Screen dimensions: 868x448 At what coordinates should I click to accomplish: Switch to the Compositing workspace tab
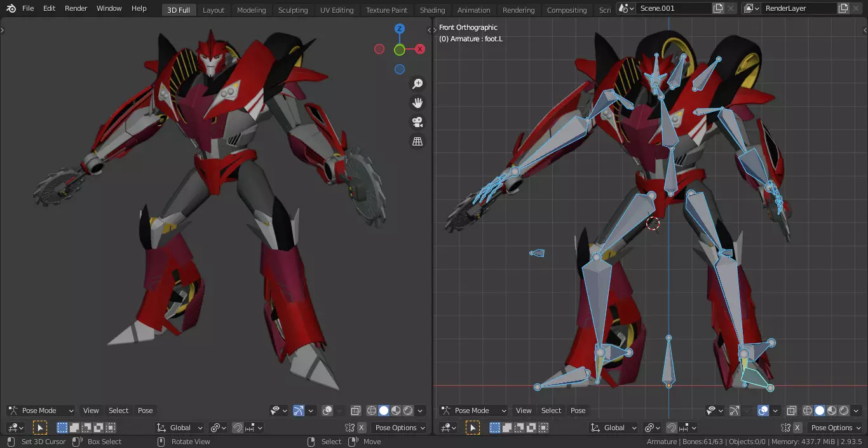click(567, 10)
